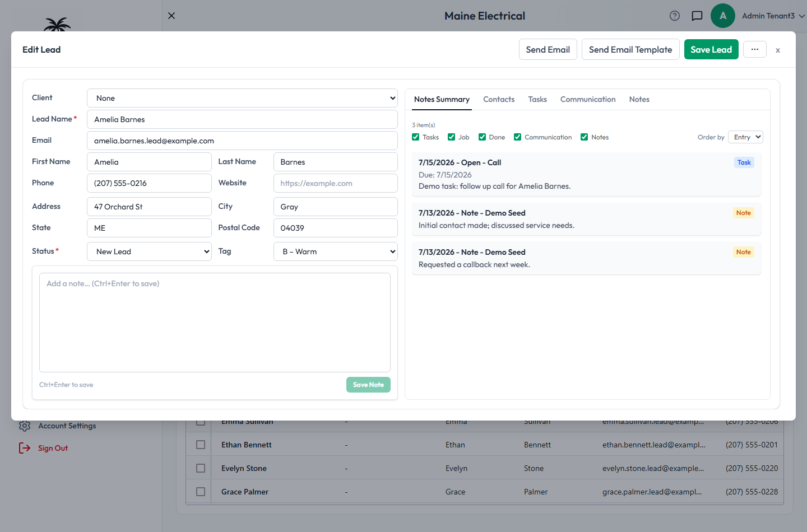Click the Email input field
The width and height of the screenshot is (807, 532).
click(x=242, y=141)
